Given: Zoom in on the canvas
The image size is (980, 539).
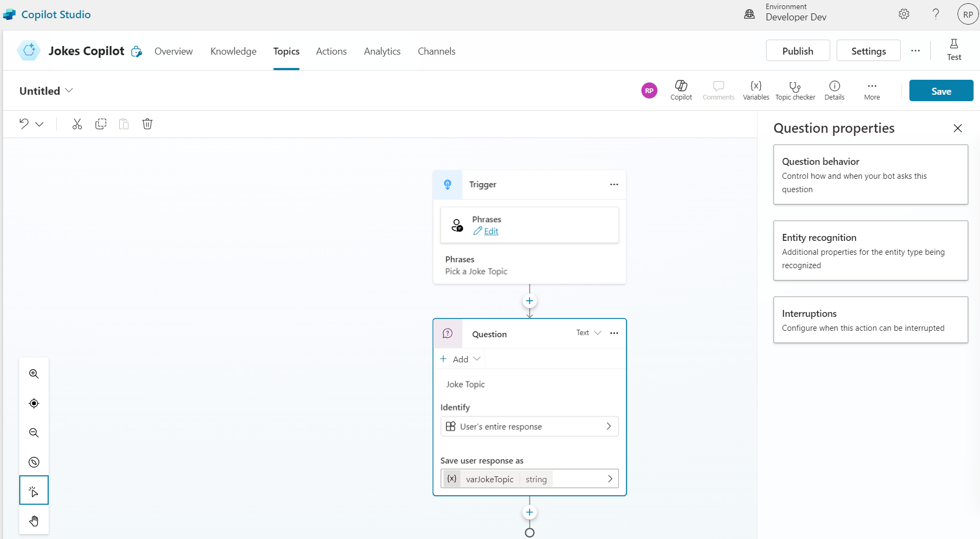Looking at the screenshot, I should (34, 374).
